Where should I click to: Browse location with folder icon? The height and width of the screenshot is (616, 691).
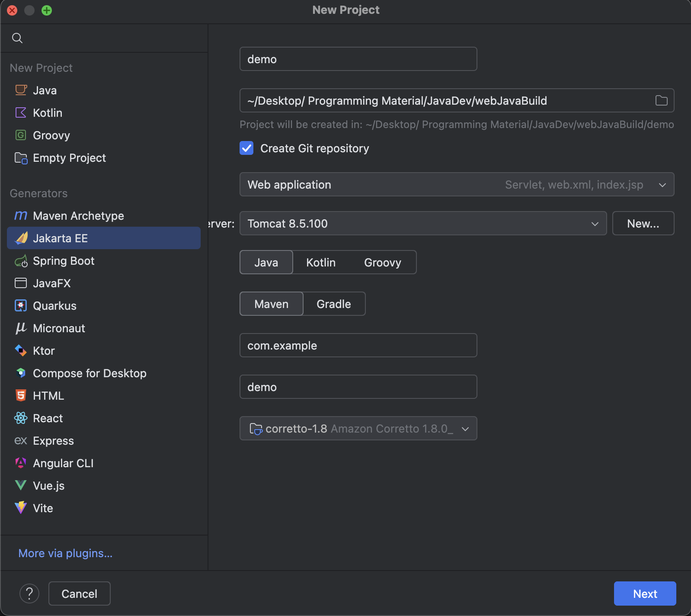661,100
